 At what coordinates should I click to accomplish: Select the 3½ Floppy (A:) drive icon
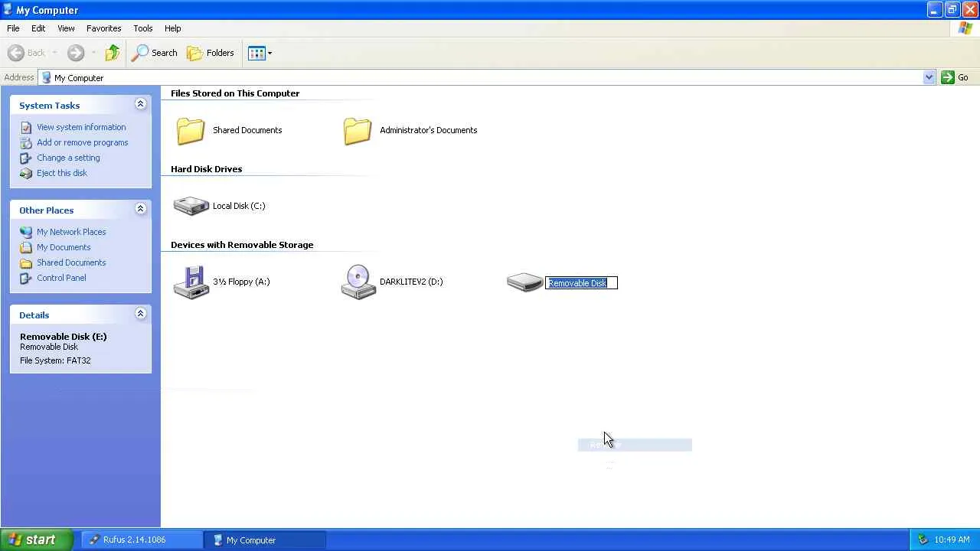pyautogui.click(x=191, y=282)
